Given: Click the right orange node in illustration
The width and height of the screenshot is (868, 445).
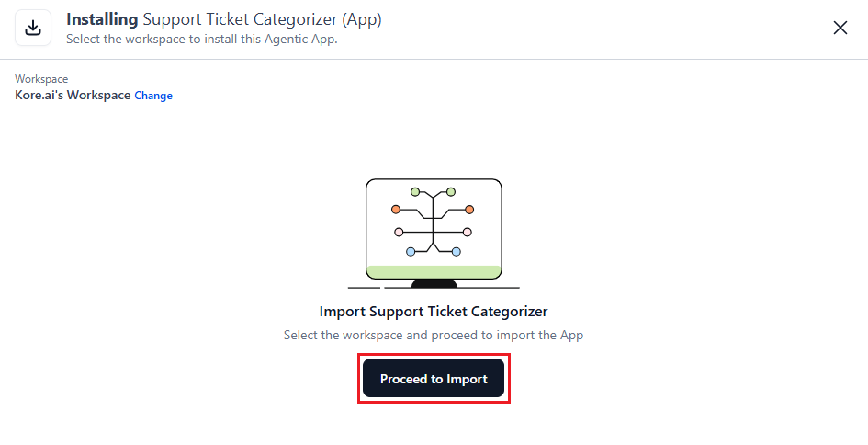Looking at the screenshot, I should (x=469, y=210).
